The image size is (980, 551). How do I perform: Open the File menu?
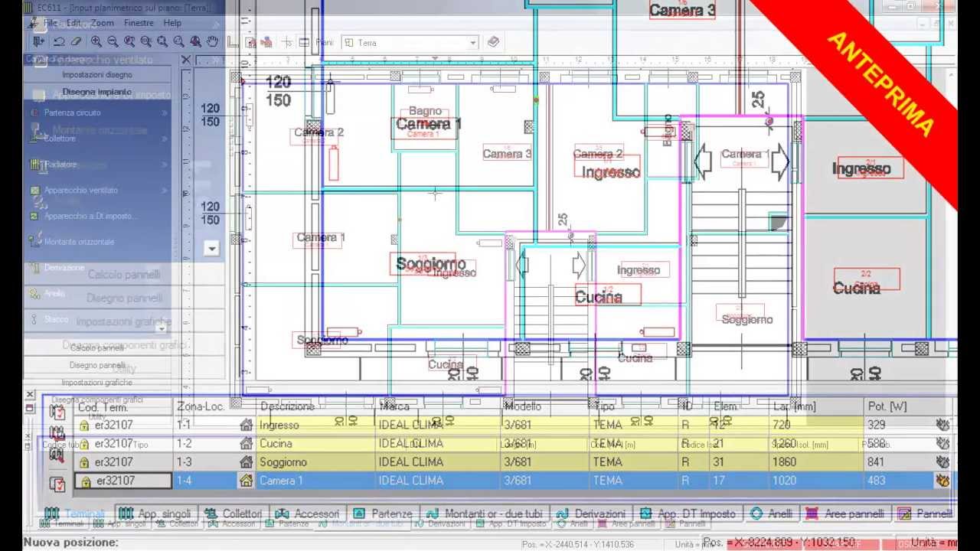[51, 23]
